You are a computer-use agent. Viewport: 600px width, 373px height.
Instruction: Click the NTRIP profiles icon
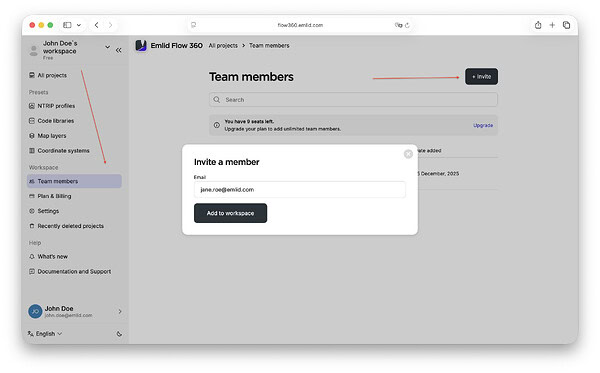(x=32, y=106)
